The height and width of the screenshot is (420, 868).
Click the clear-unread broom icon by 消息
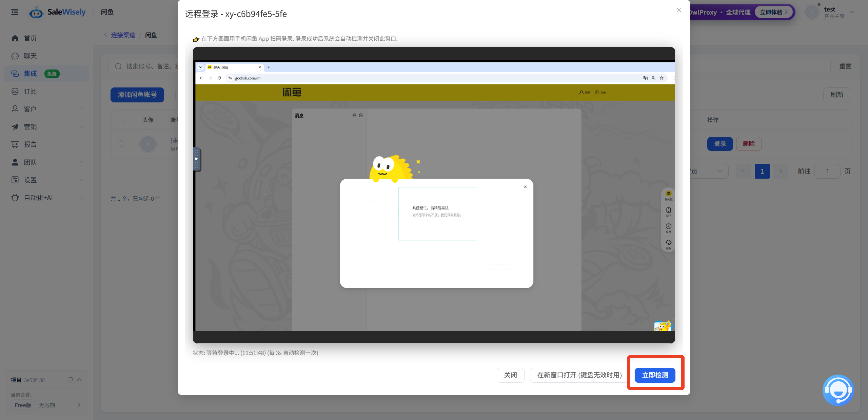pos(354,116)
